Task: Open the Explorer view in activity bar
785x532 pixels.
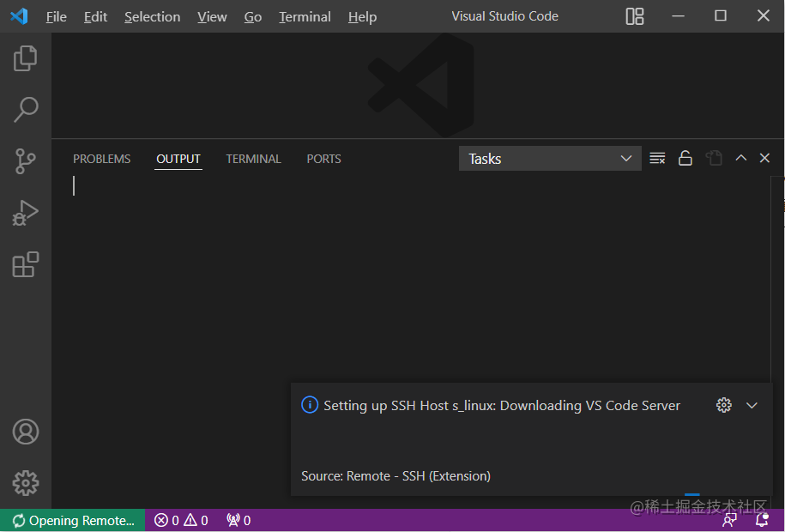Action: coord(25,58)
